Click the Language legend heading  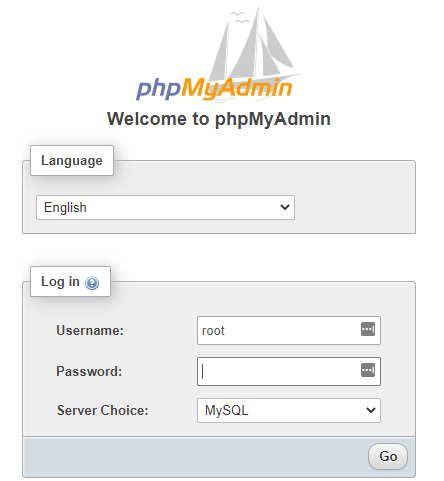point(72,161)
